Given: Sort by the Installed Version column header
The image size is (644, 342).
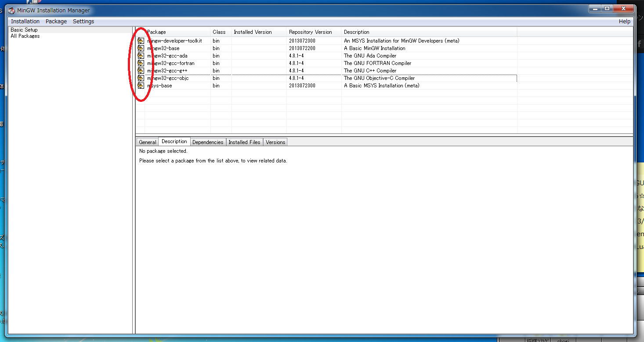Looking at the screenshot, I should pos(259,32).
